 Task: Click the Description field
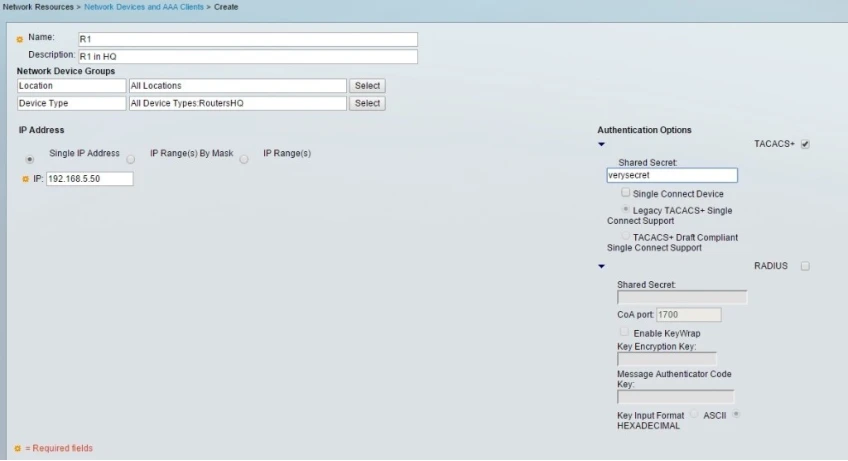(x=247, y=57)
